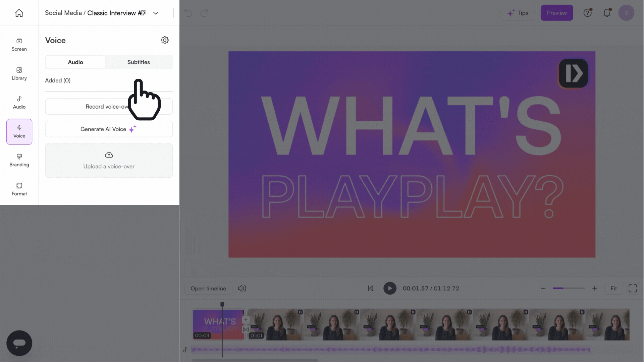
Task: Open the Tips button
Action: [x=518, y=13]
